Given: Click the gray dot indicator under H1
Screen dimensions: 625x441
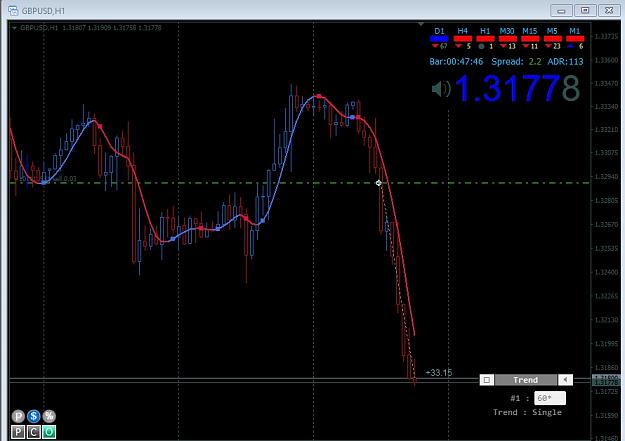Looking at the screenshot, I should coord(482,47).
